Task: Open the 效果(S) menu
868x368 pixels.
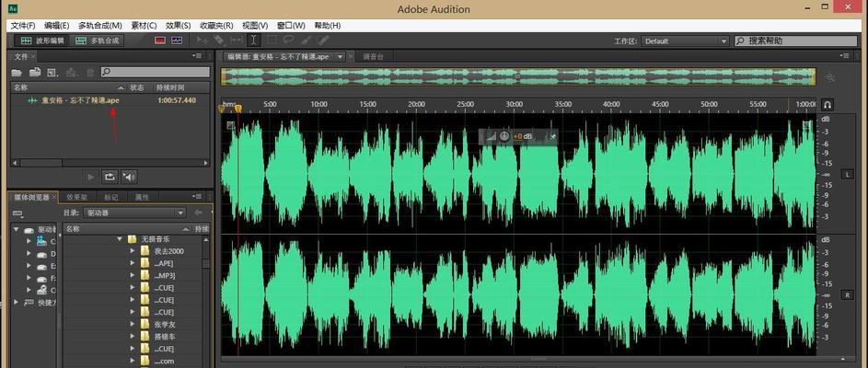Action: [x=178, y=26]
